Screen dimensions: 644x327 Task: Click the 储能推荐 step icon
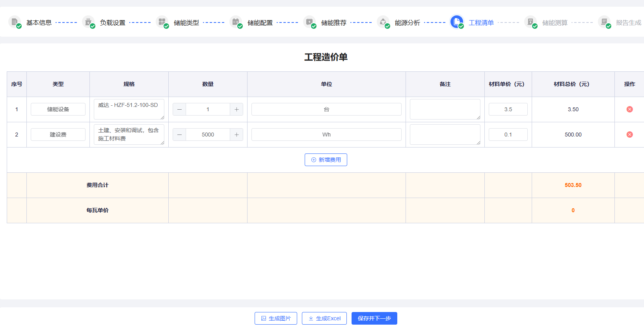click(x=309, y=22)
